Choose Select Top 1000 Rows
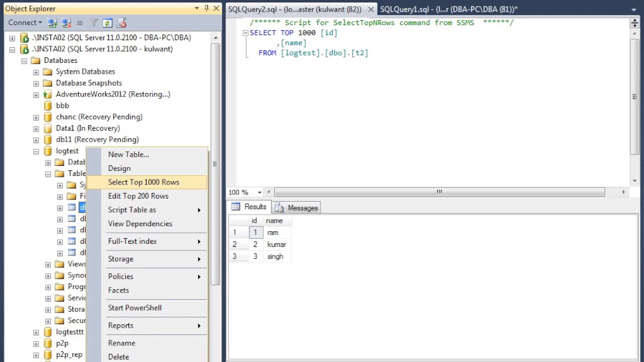Viewport: 644px width, 362px height. click(147, 182)
